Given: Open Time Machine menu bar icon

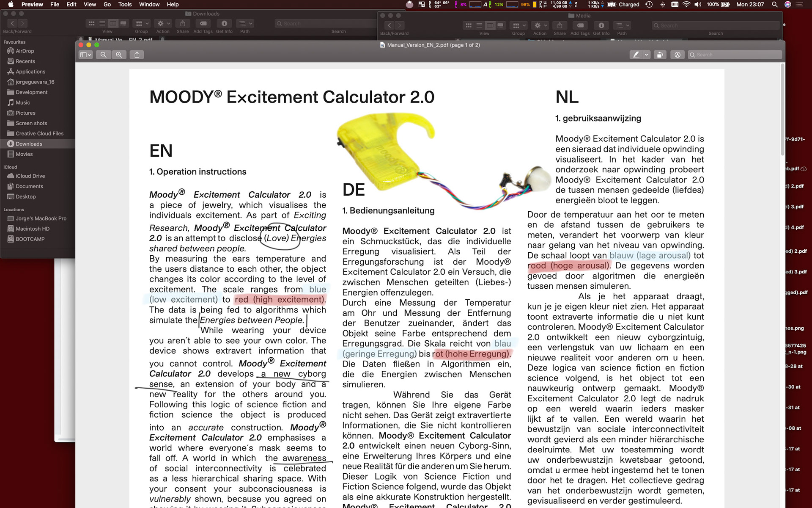Looking at the screenshot, I should coord(649,4).
